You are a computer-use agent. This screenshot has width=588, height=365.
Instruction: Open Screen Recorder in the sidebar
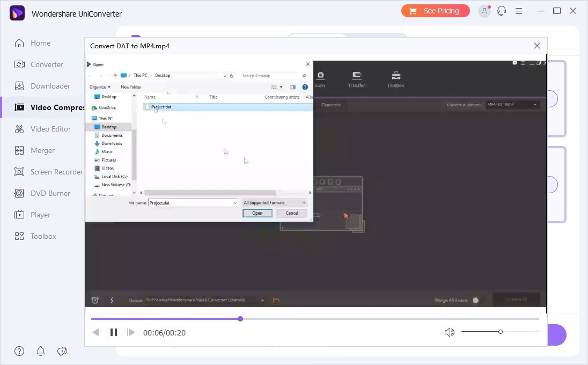coord(49,172)
